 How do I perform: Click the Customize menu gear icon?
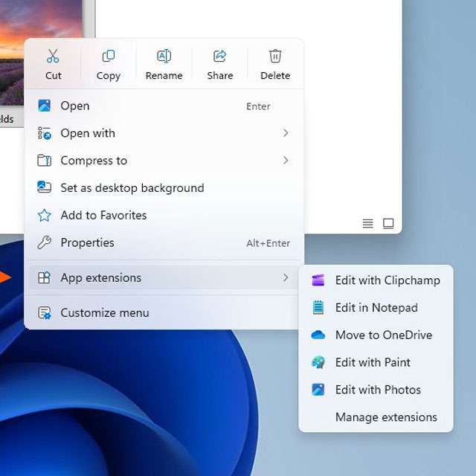pos(45,312)
